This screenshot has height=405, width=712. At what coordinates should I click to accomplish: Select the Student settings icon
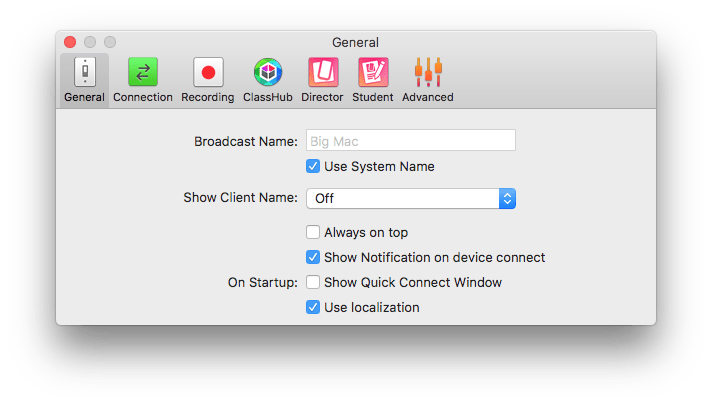373,73
